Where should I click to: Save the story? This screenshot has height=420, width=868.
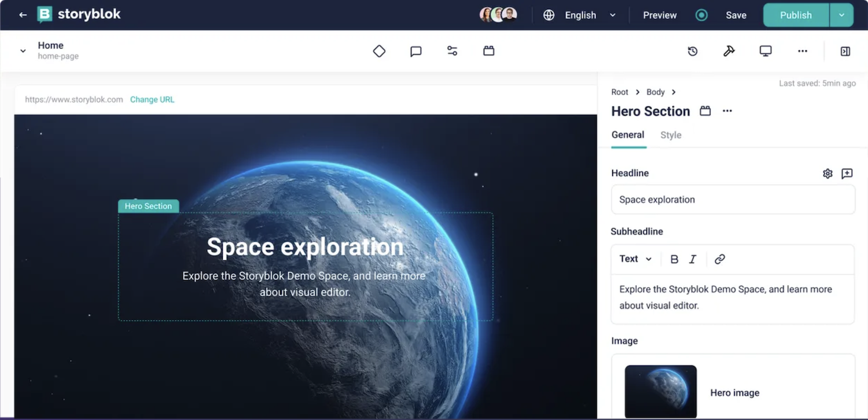[x=736, y=15]
